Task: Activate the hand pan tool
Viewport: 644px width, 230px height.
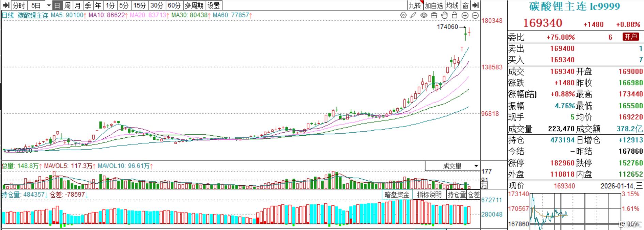Action: (x=444, y=15)
